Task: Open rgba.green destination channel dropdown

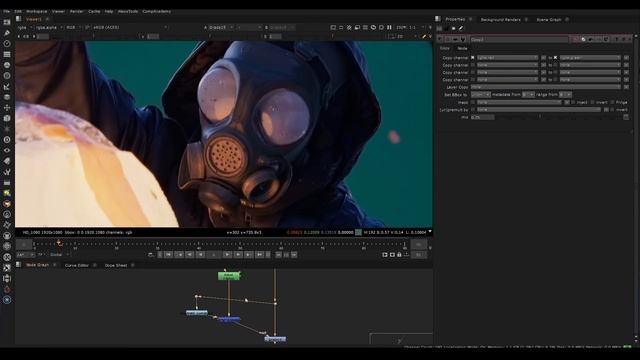Action: [590, 58]
